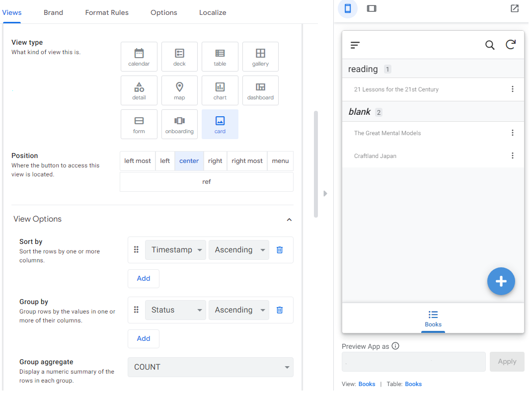Click the search icon in app preview
Screen dimensions: 532x395
(490, 45)
